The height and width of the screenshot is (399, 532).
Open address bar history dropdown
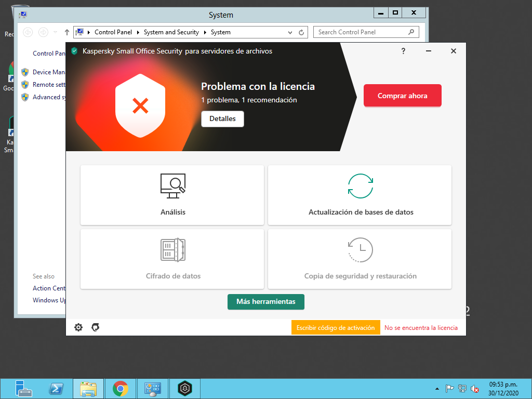(x=290, y=33)
